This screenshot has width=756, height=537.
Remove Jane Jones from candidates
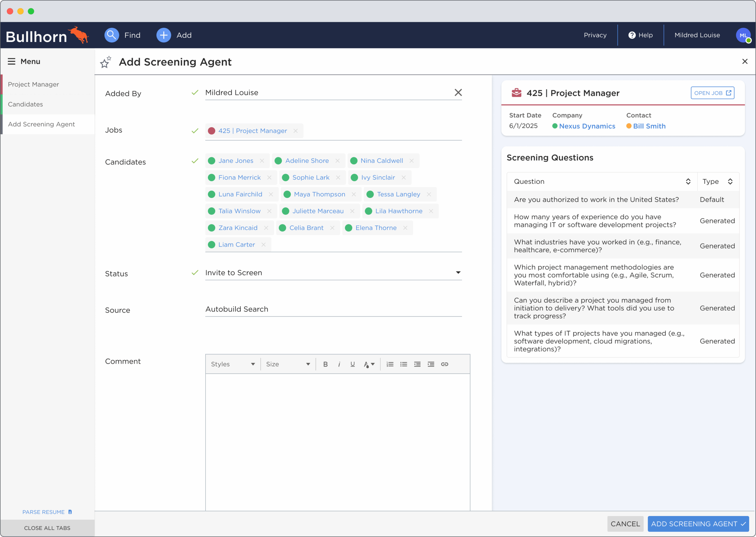pyautogui.click(x=262, y=161)
